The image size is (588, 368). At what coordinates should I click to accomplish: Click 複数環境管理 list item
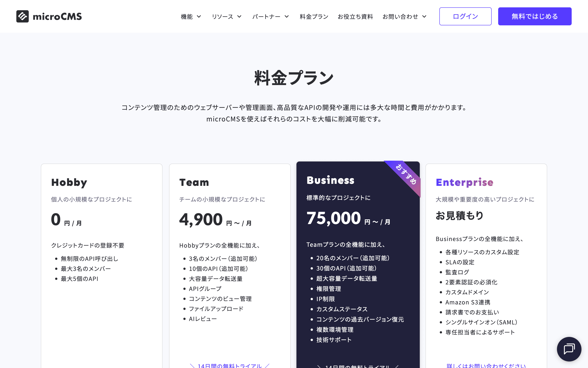point(335,330)
